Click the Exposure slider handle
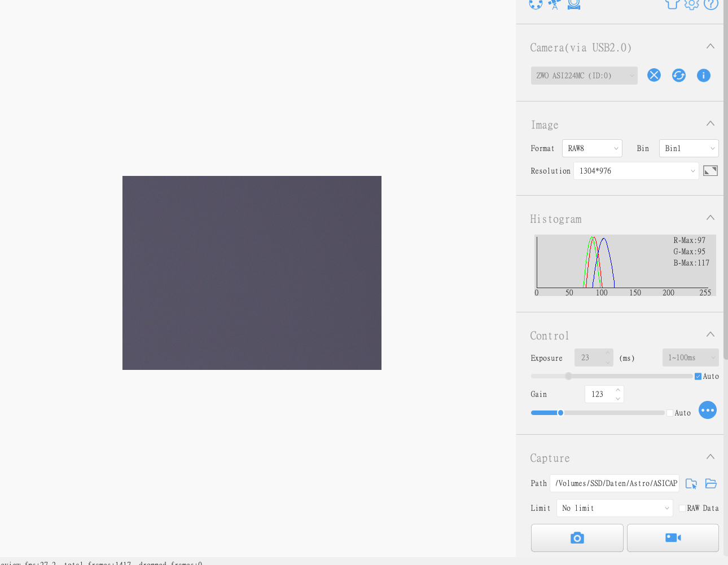The height and width of the screenshot is (565, 728). pyautogui.click(x=568, y=376)
